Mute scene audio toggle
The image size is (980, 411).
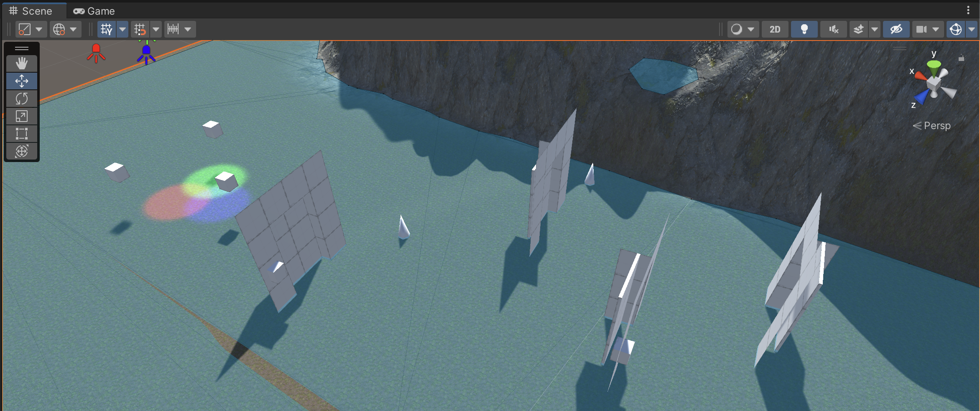pos(833,29)
